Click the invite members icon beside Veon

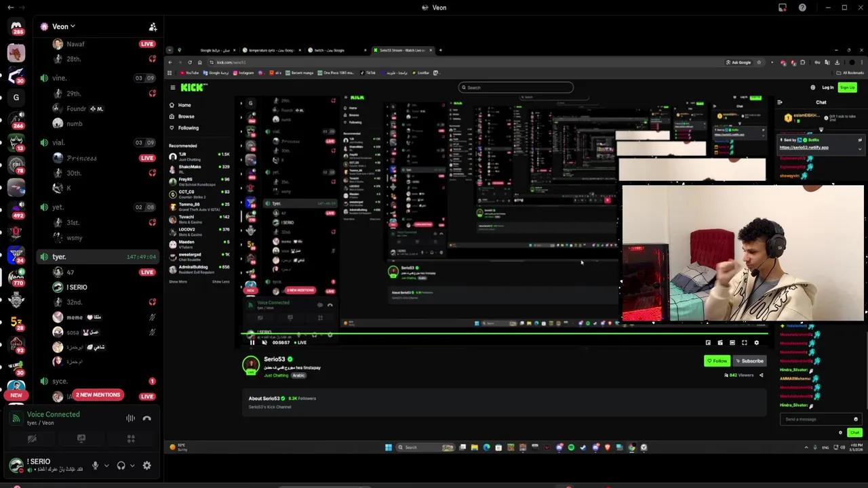153,26
